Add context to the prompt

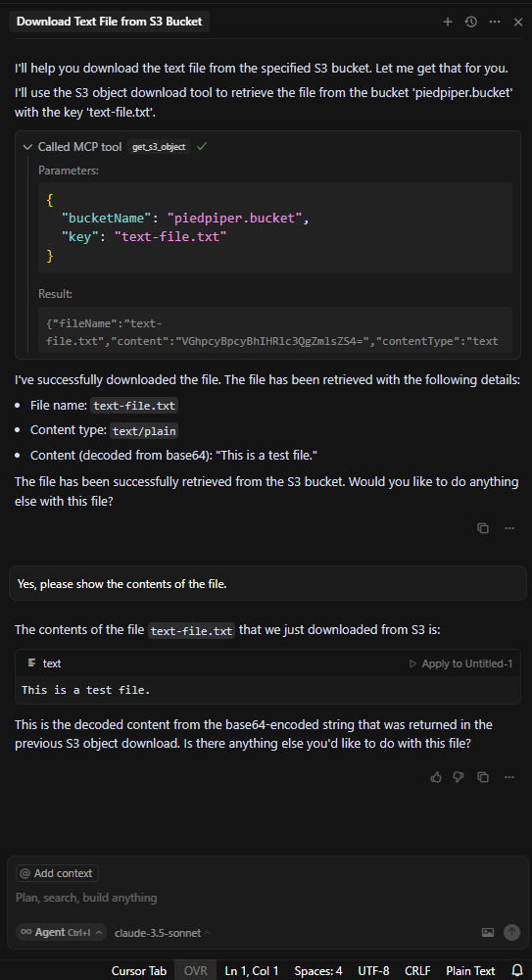click(57, 873)
